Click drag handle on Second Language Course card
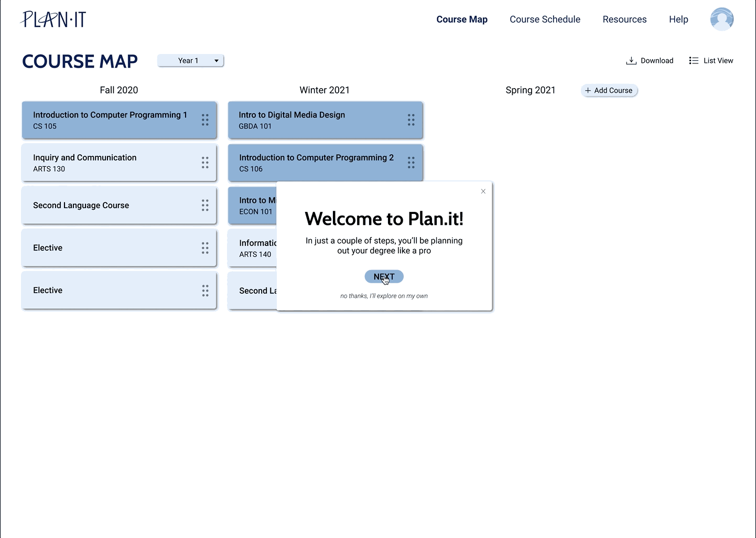The height and width of the screenshot is (538, 756). click(205, 206)
